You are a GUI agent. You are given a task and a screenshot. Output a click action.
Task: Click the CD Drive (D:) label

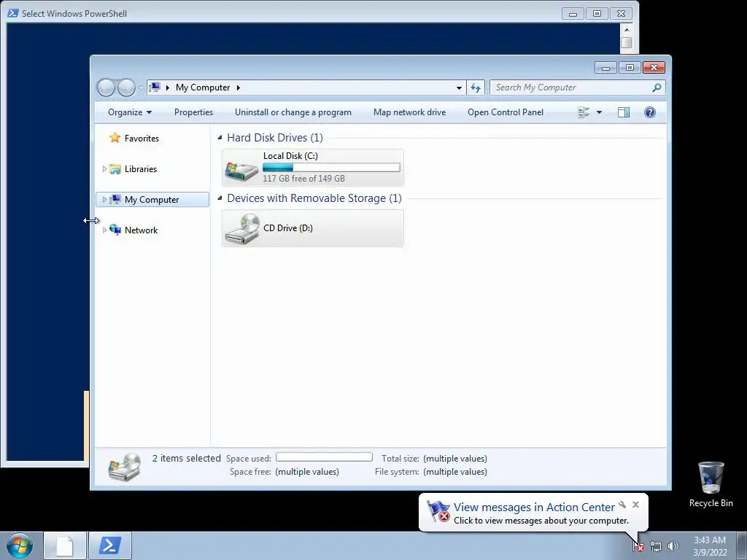pos(288,228)
